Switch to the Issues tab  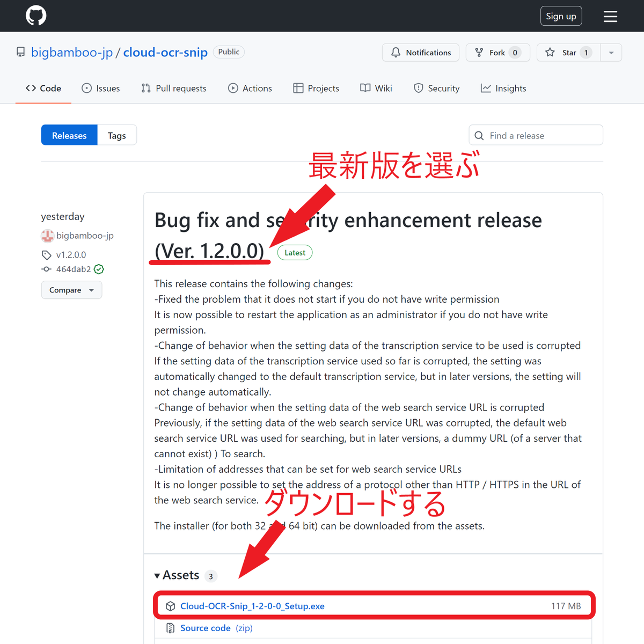coord(100,88)
